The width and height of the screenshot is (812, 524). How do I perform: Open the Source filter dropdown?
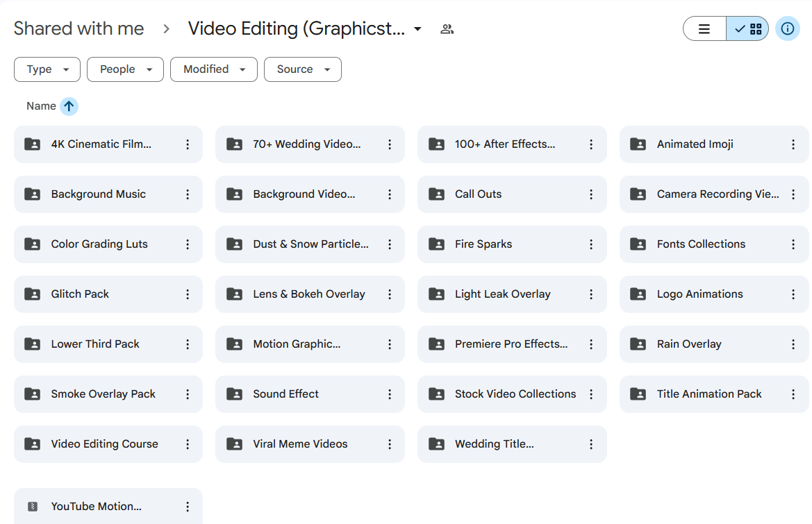click(303, 69)
